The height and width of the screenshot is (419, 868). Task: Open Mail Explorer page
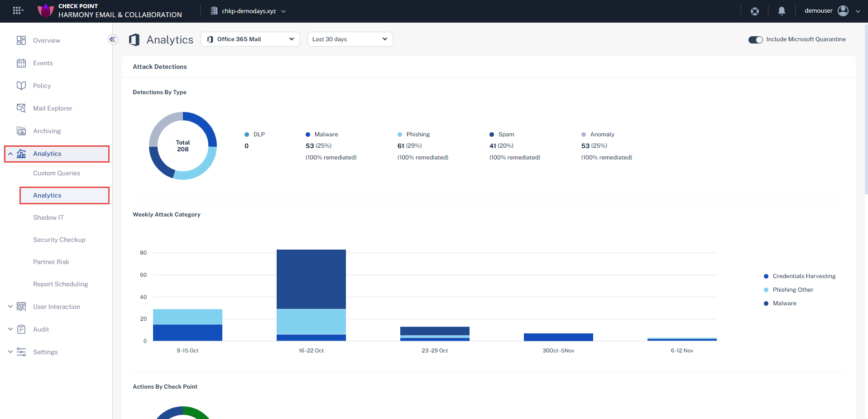[53, 108]
